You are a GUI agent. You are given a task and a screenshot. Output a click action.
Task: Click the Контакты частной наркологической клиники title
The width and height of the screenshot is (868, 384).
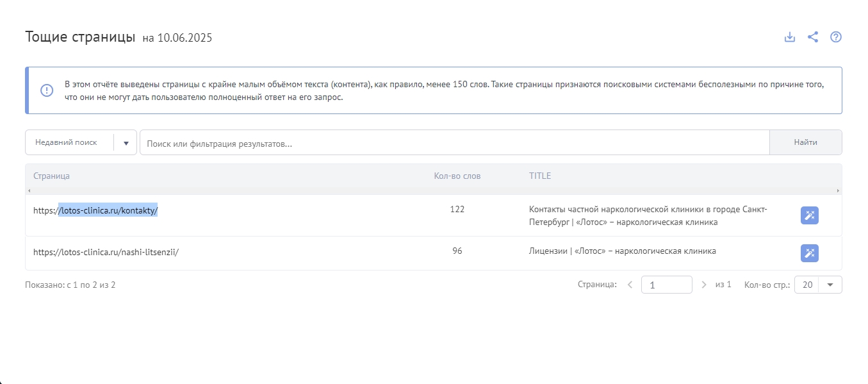tap(648, 216)
